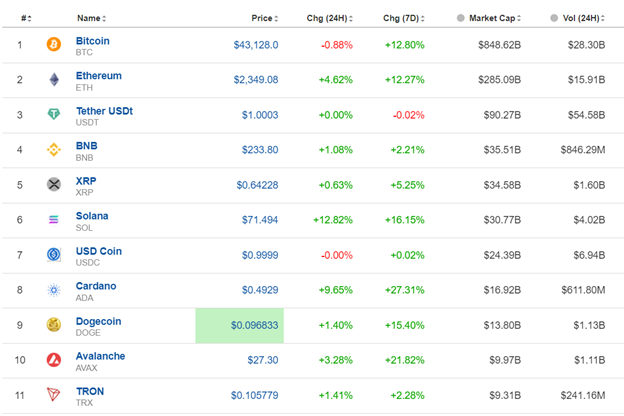Sort by Chg (24H) column header
Viewport: 624px width, 416px height.
(330, 18)
